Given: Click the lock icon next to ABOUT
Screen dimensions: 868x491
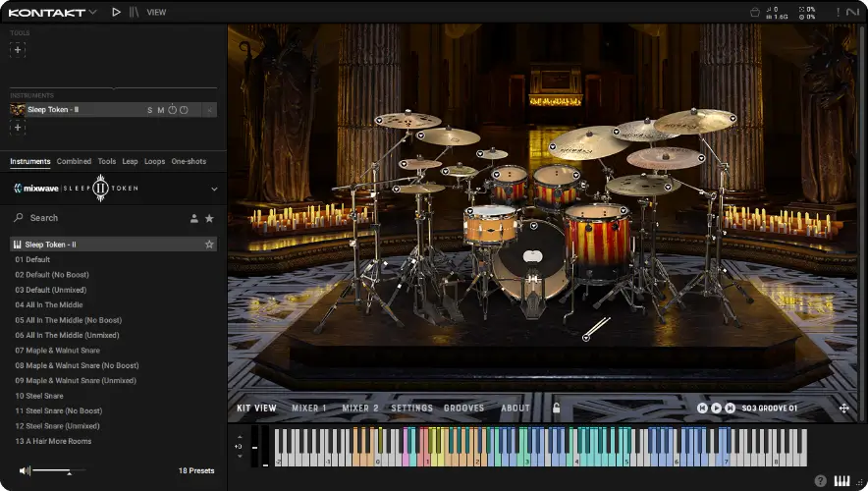Looking at the screenshot, I should point(556,408).
